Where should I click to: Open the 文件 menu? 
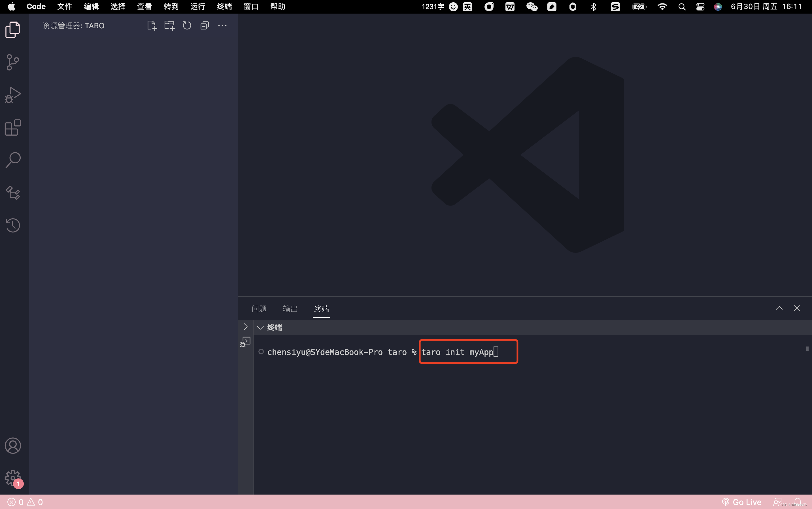pos(65,7)
